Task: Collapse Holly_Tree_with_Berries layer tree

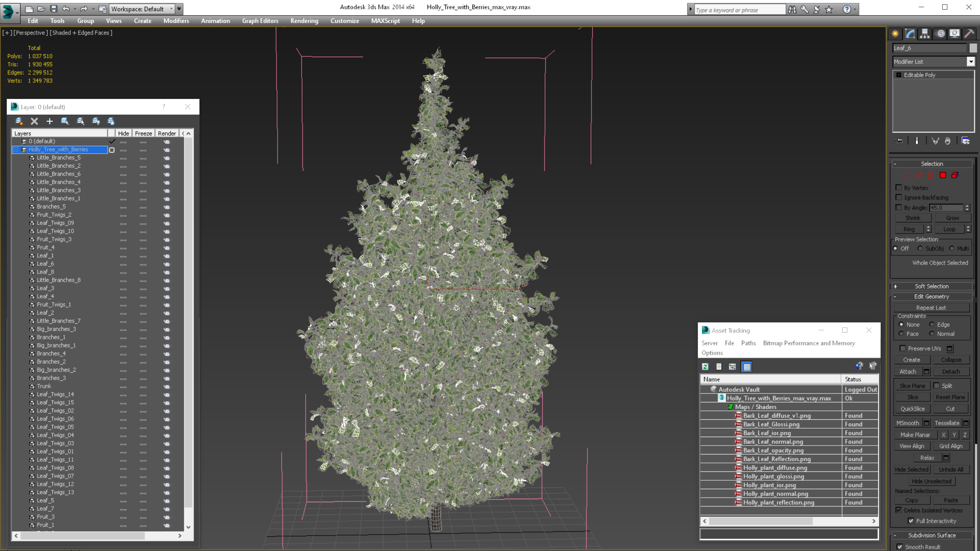Action: [16, 149]
